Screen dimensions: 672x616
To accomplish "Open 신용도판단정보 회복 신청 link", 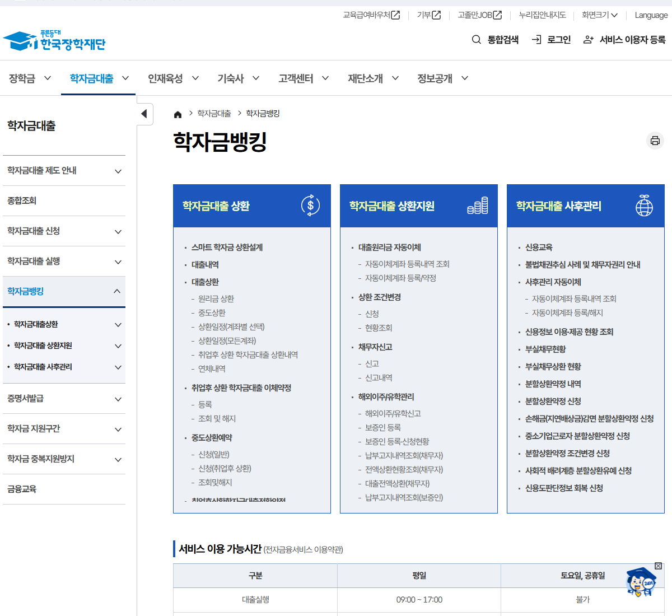I will pyautogui.click(x=564, y=488).
